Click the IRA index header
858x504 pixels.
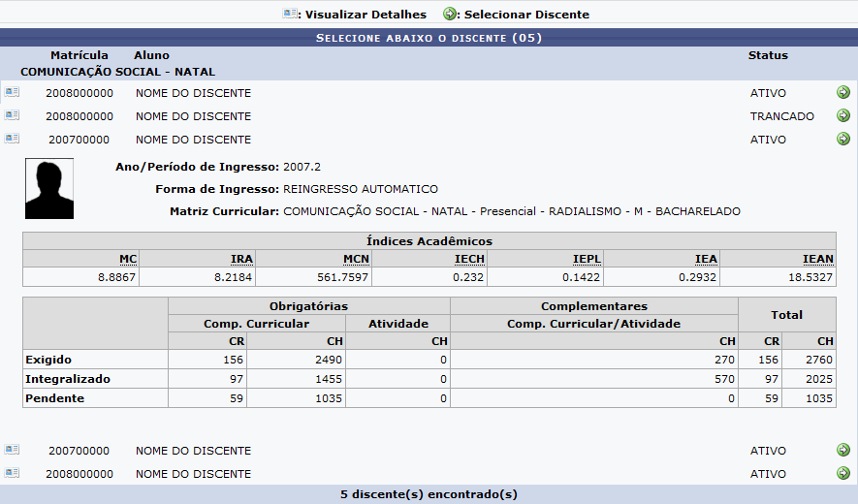tap(242, 259)
